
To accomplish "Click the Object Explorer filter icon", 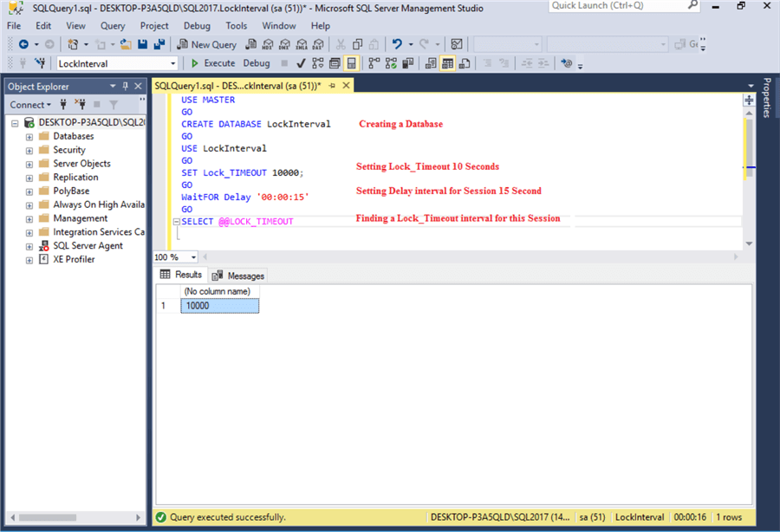I will click(113, 104).
